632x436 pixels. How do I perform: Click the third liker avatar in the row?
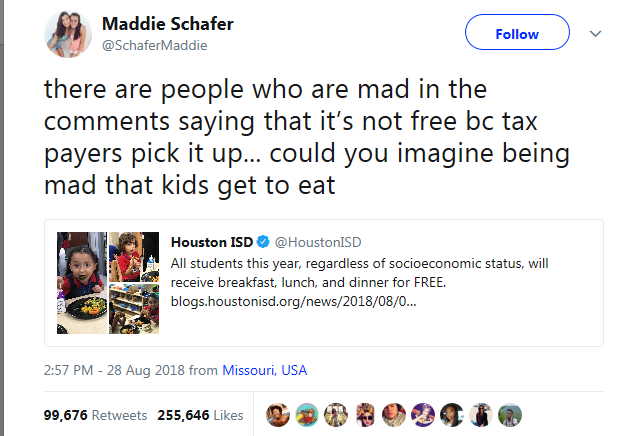pyautogui.click(x=335, y=415)
